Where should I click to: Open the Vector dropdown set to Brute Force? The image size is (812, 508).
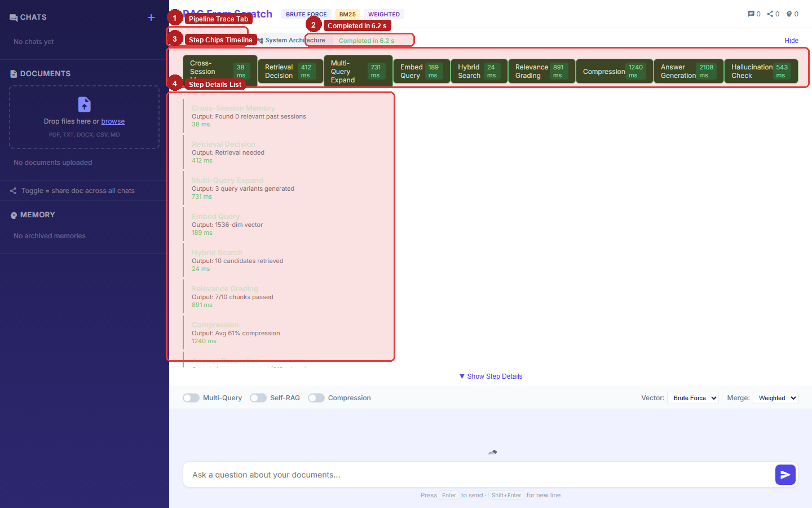click(693, 398)
